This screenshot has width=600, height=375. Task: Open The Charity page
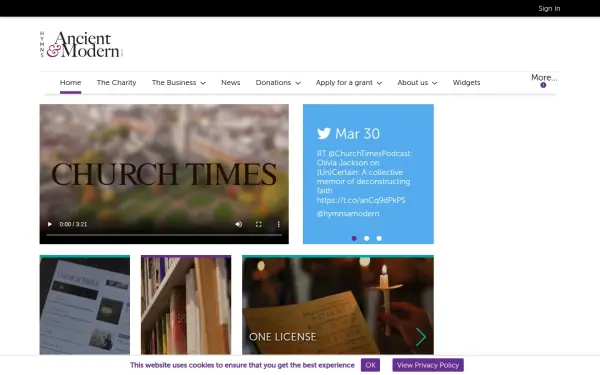[x=116, y=83]
